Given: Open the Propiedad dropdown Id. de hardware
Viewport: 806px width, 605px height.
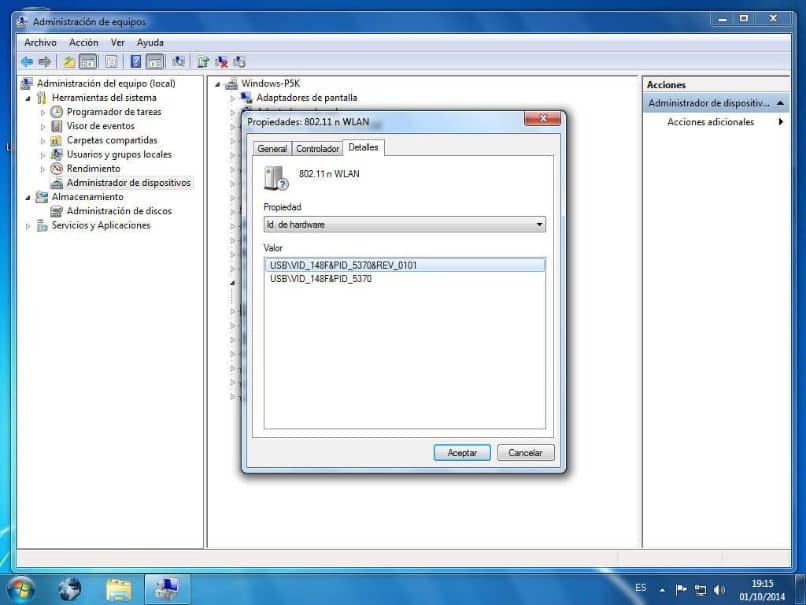Looking at the screenshot, I should point(405,225).
